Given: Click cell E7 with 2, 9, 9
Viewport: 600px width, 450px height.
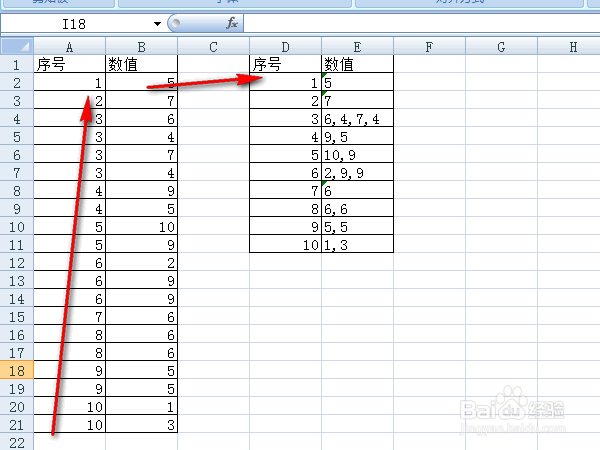Looking at the screenshot, I should 357,172.
